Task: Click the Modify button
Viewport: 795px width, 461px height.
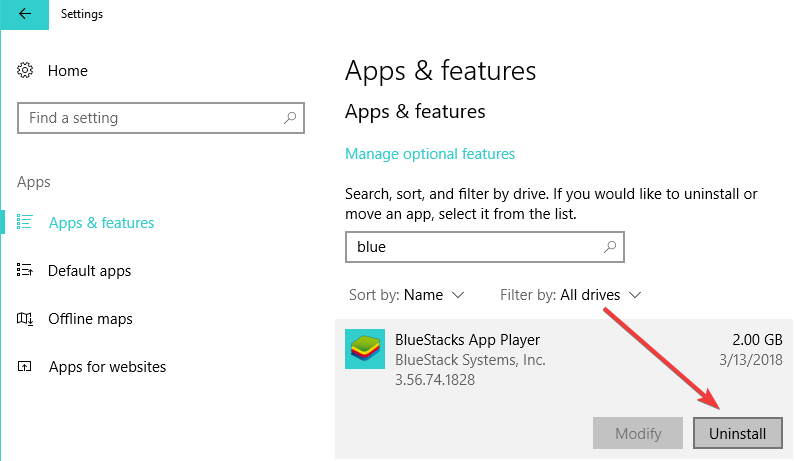Action: (x=638, y=433)
